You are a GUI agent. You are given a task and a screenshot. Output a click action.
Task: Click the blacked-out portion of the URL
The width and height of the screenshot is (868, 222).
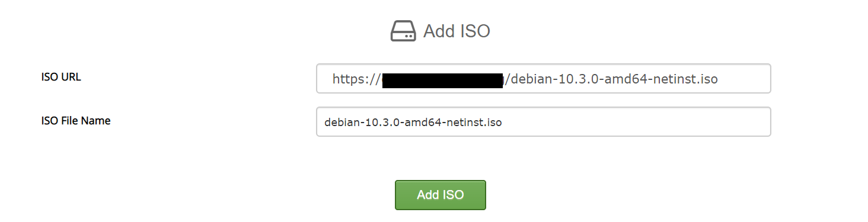point(442,81)
